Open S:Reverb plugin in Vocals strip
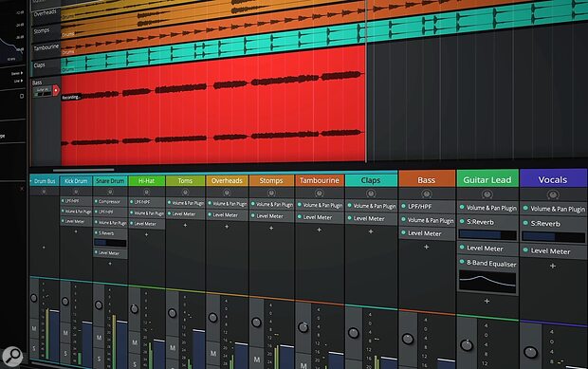This screenshot has width=588, height=369. 554,224
